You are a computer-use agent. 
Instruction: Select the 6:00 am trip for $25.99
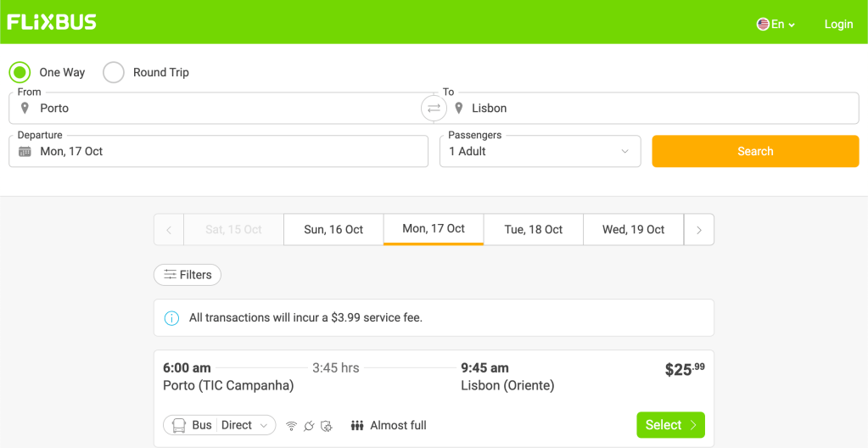click(669, 425)
